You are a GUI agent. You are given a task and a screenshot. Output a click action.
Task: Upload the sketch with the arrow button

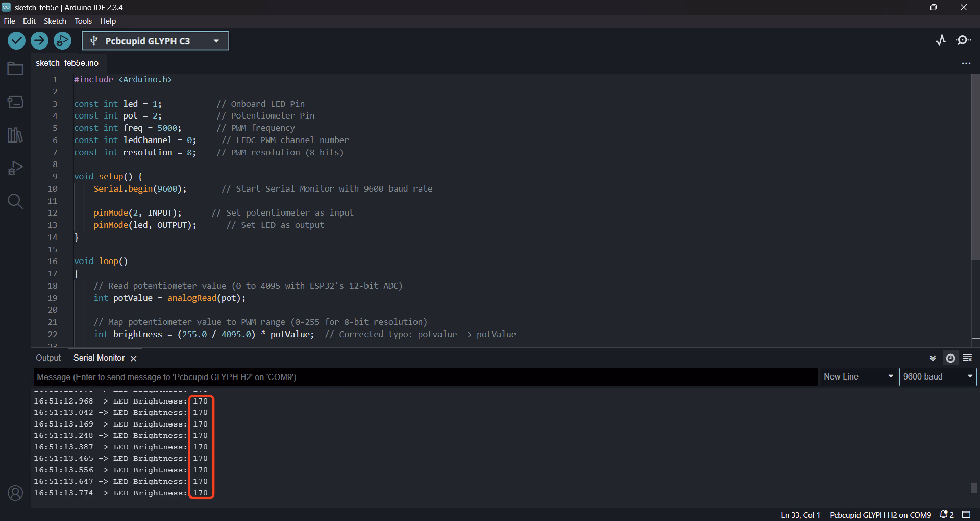pos(39,41)
